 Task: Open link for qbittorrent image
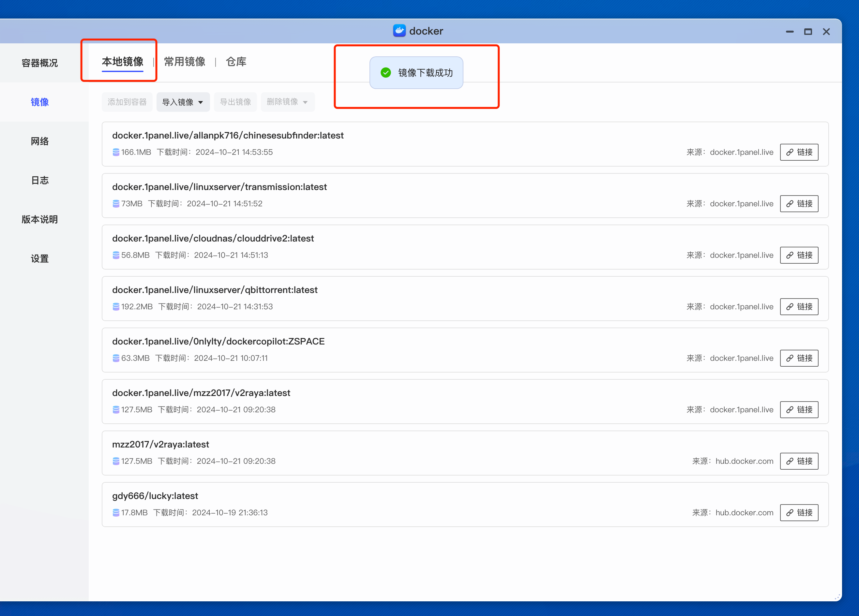click(x=799, y=307)
